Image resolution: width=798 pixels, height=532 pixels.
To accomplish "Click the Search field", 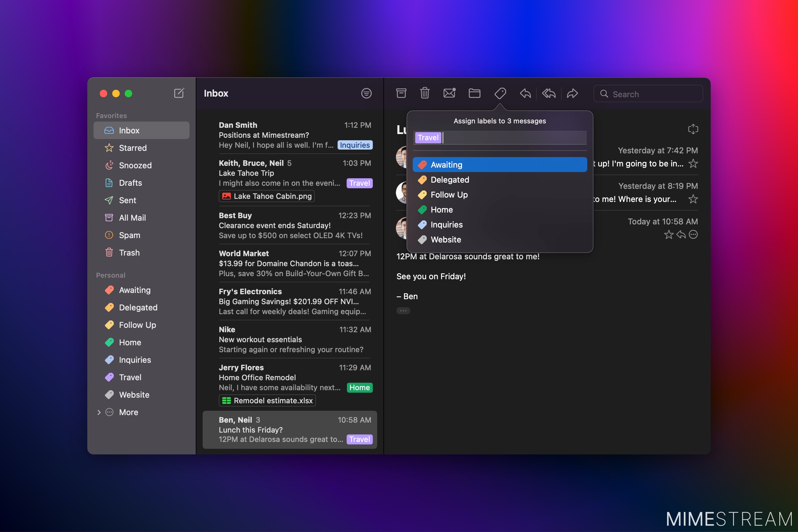I will click(x=648, y=94).
